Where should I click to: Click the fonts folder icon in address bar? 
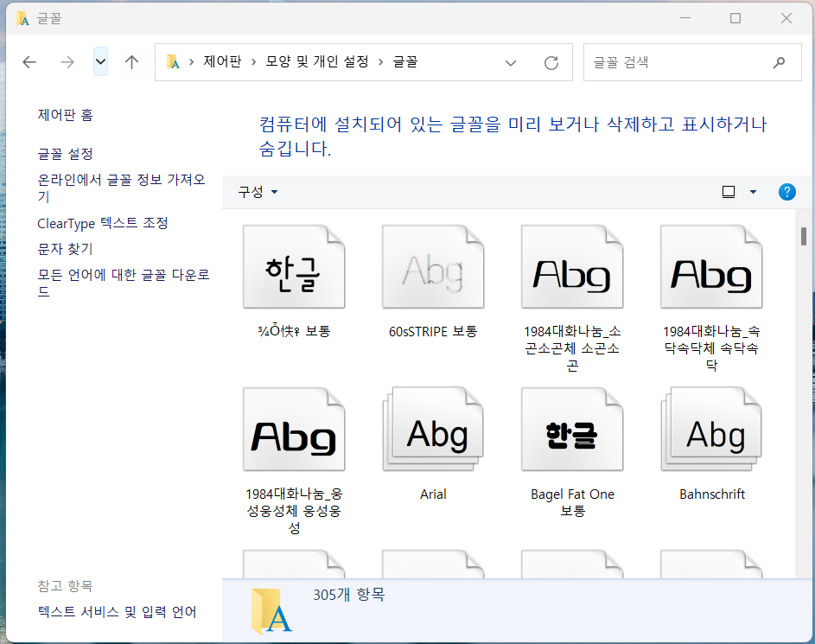[173, 62]
